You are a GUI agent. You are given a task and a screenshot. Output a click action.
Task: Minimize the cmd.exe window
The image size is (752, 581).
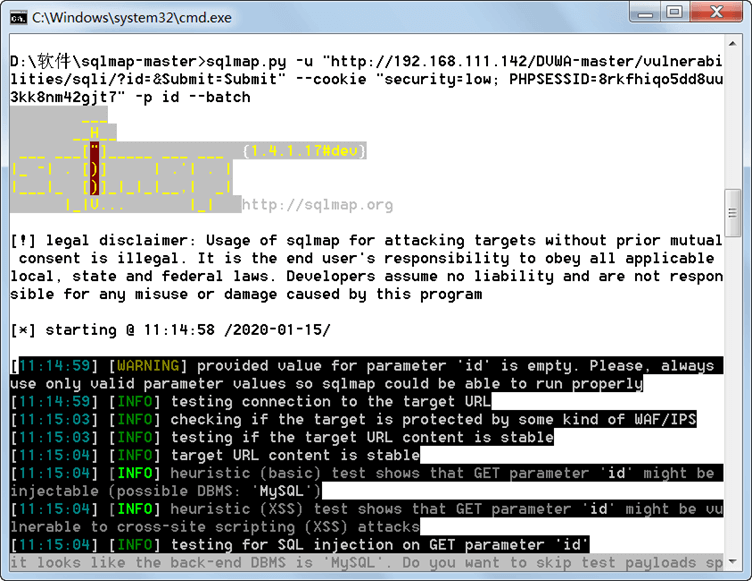click(645, 12)
